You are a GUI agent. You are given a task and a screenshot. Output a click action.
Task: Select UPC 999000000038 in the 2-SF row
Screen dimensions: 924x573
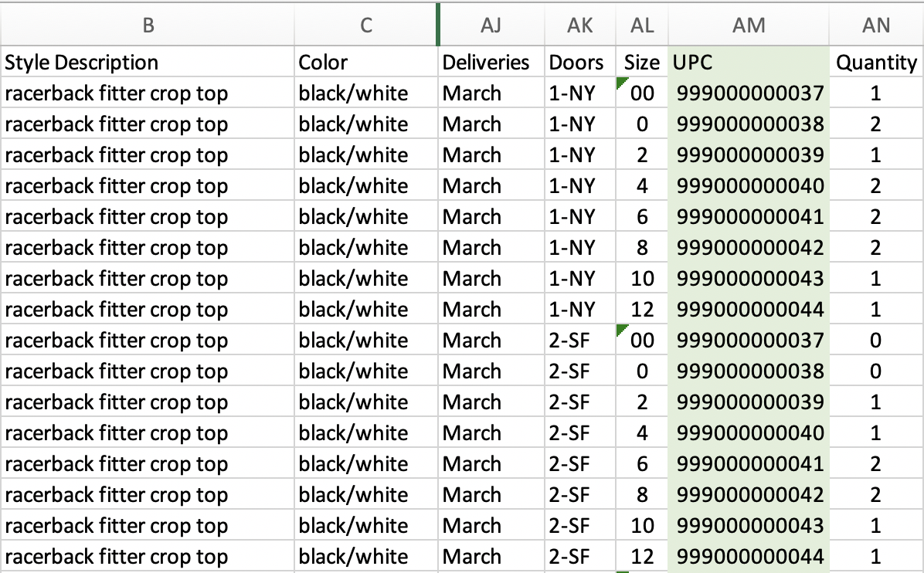[749, 371]
